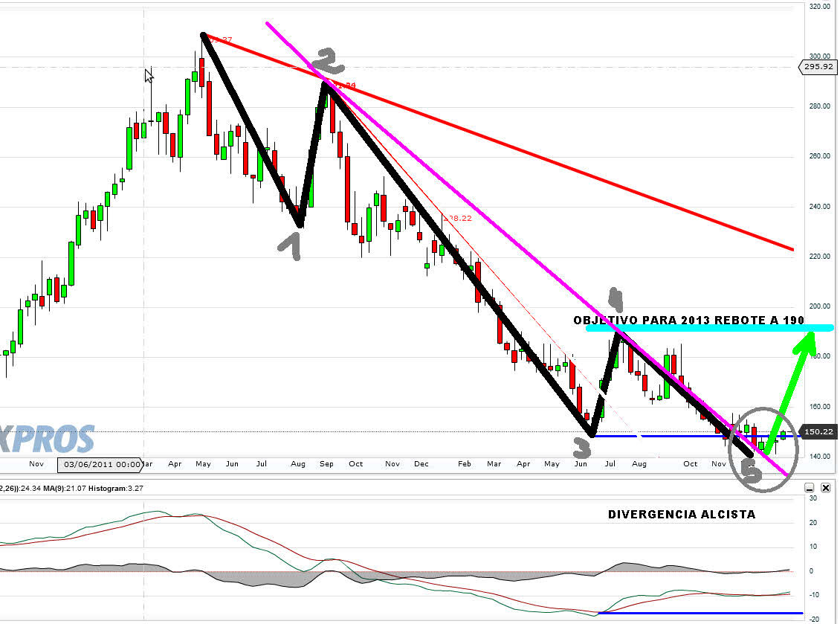The height and width of the screenshot is (624, 840).
Task: Select the gray wave 1 number label
Action: [291, 245]
